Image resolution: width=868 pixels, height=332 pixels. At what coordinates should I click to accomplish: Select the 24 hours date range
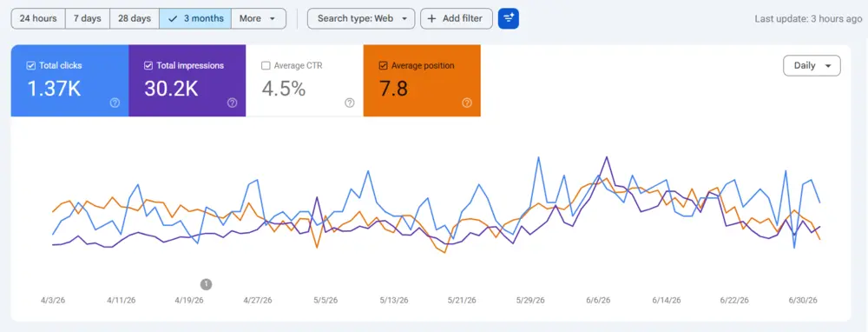[x=38, y=18]
